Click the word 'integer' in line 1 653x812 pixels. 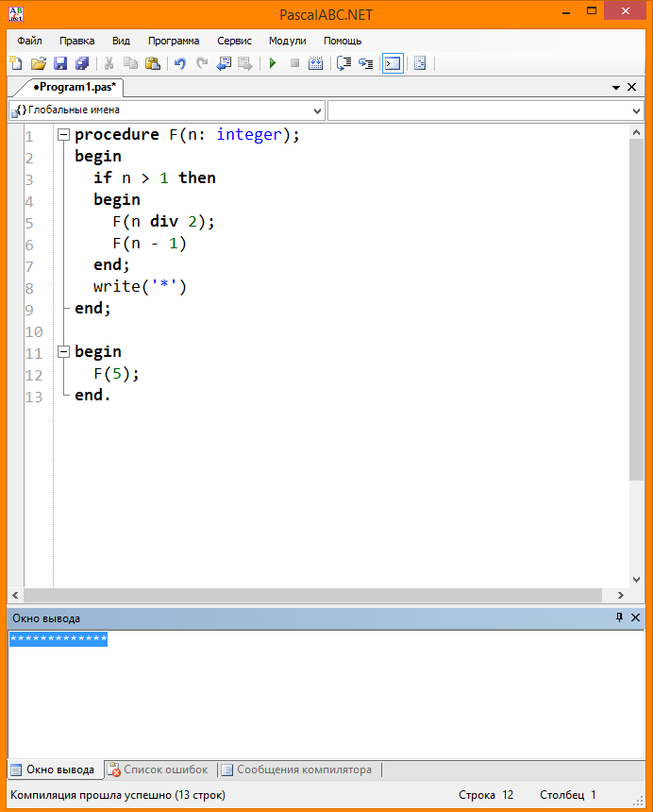tap(249, 135)
